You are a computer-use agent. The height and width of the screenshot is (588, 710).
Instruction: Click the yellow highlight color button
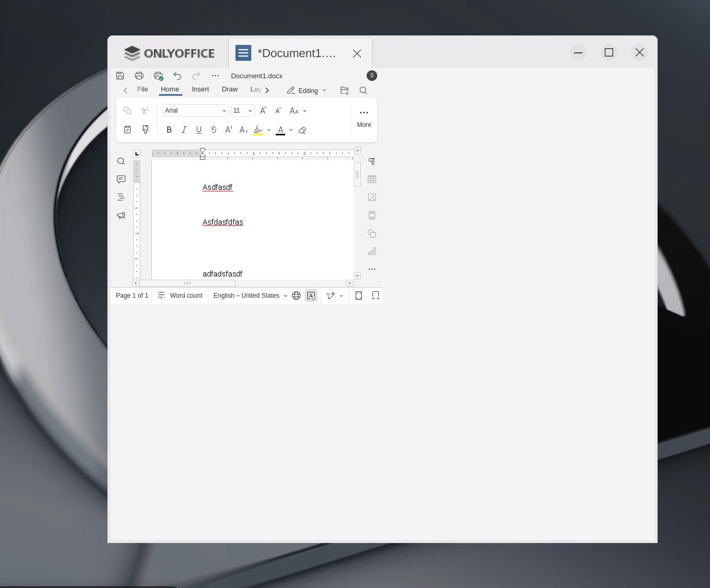pyautogui.click(x=258, y=130)
